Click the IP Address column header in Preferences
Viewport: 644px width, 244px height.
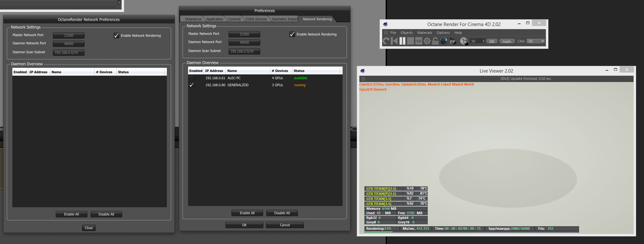(214, 71)
